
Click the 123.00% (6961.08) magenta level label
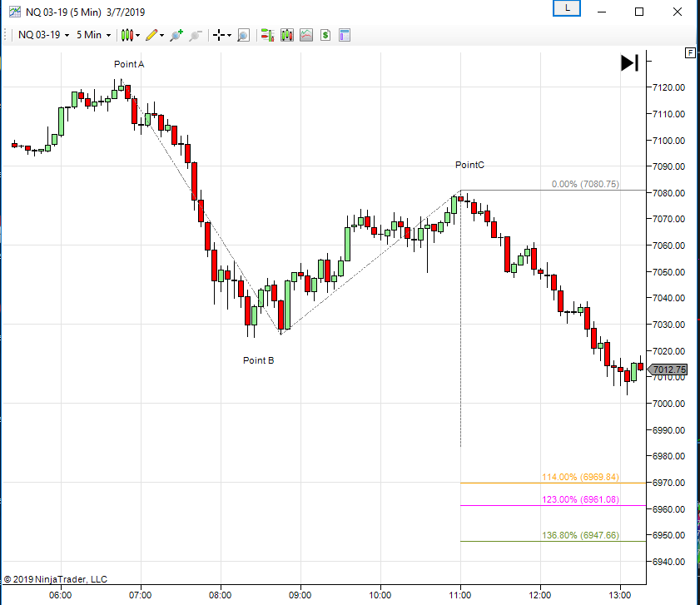pyautogui.click(x=580, y=499)
